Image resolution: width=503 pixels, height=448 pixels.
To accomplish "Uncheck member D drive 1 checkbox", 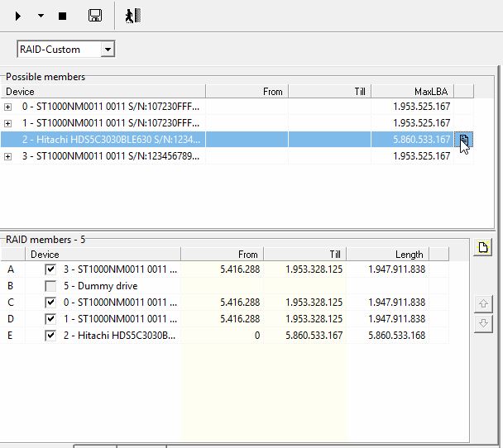I will (x=51, y=319).
